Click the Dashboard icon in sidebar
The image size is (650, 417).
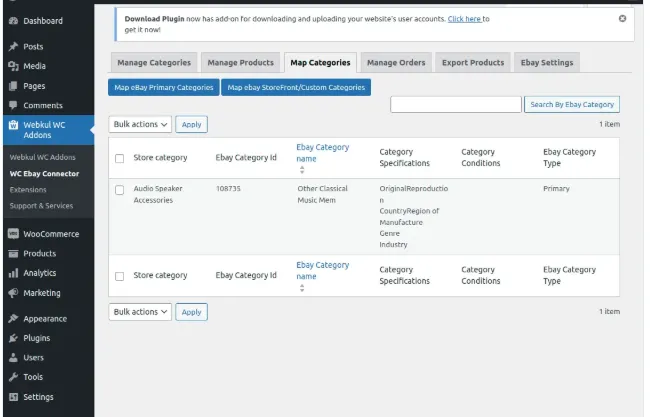tap(12, 21)
